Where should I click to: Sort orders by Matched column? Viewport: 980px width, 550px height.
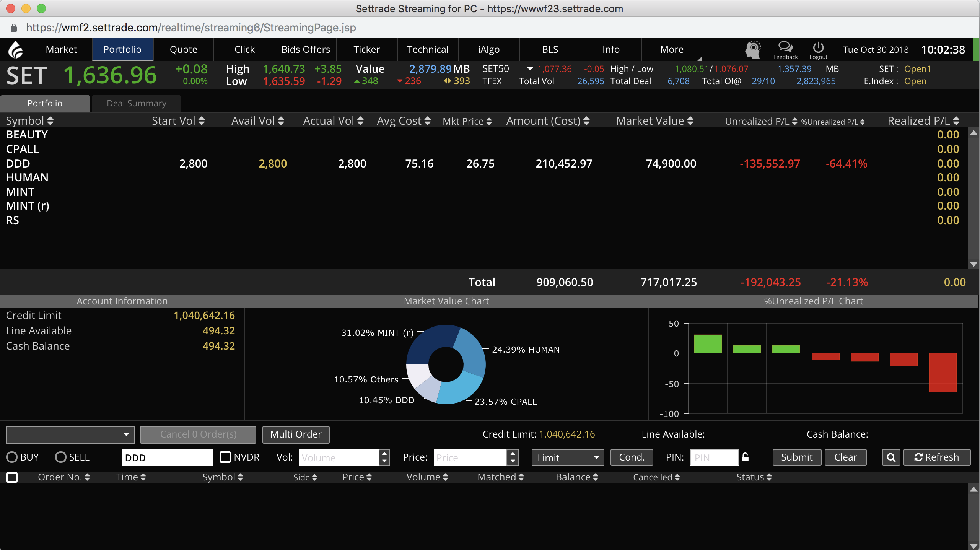[500, 477]
